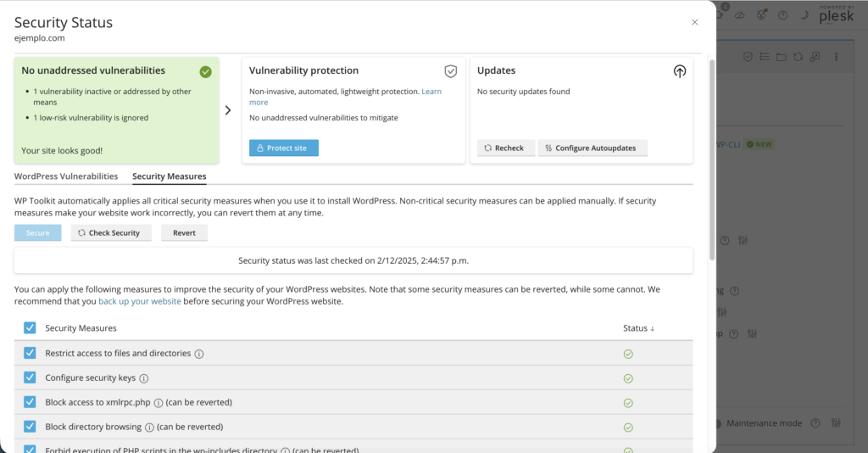Switch to the WordPress Vulnerabilities tab
This screenshot has height=453, width=868.
coord(66,176)
